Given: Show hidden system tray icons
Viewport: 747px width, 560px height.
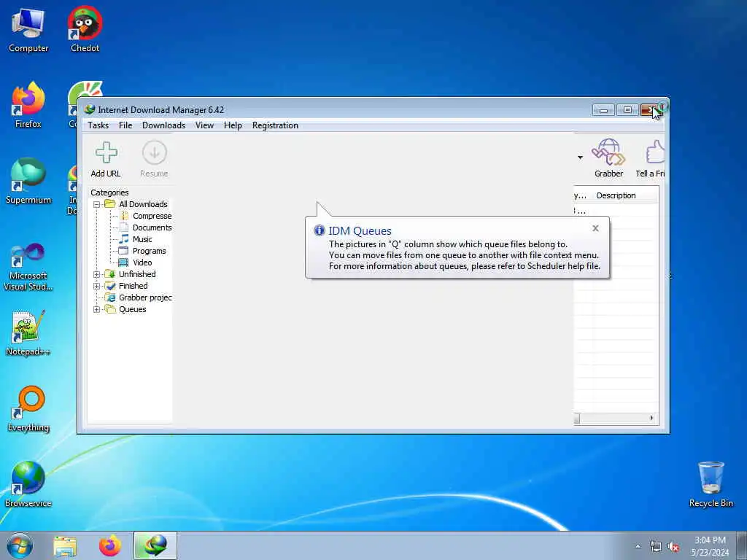Looking at the screenshot, I should pyautogui.click(x=638, y=547).
